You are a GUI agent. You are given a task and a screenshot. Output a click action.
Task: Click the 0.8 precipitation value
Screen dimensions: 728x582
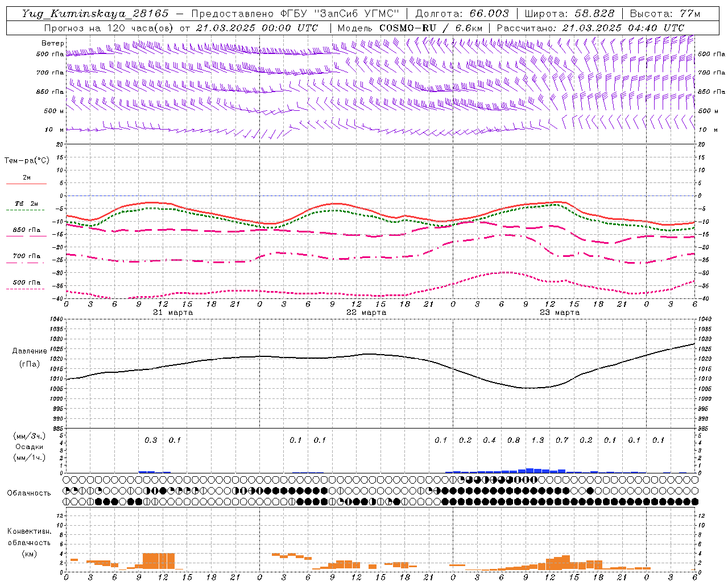(514, 440)
